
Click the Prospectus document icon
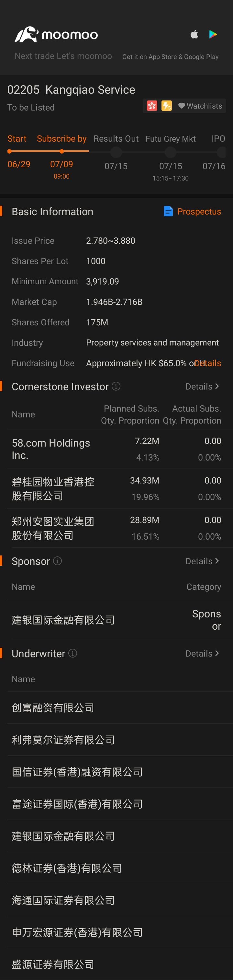tap(168, 211)
